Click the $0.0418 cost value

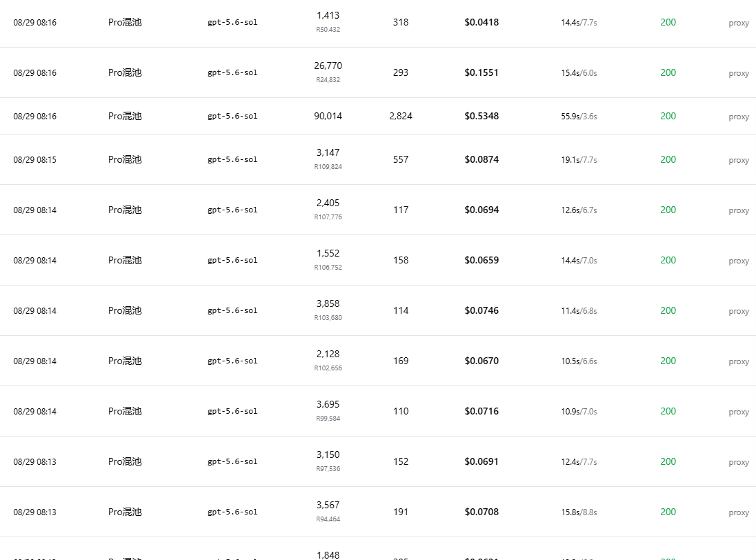coord(481,22)
